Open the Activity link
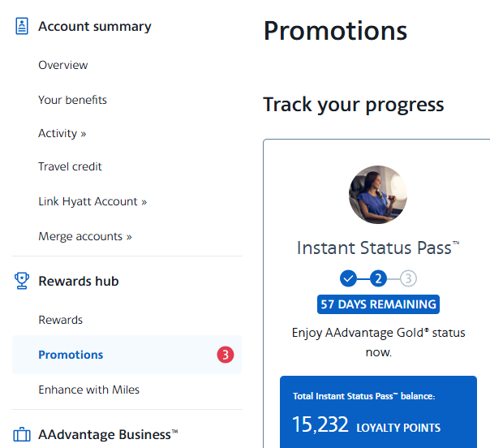The image size is (490, 448). pos(62,133)
